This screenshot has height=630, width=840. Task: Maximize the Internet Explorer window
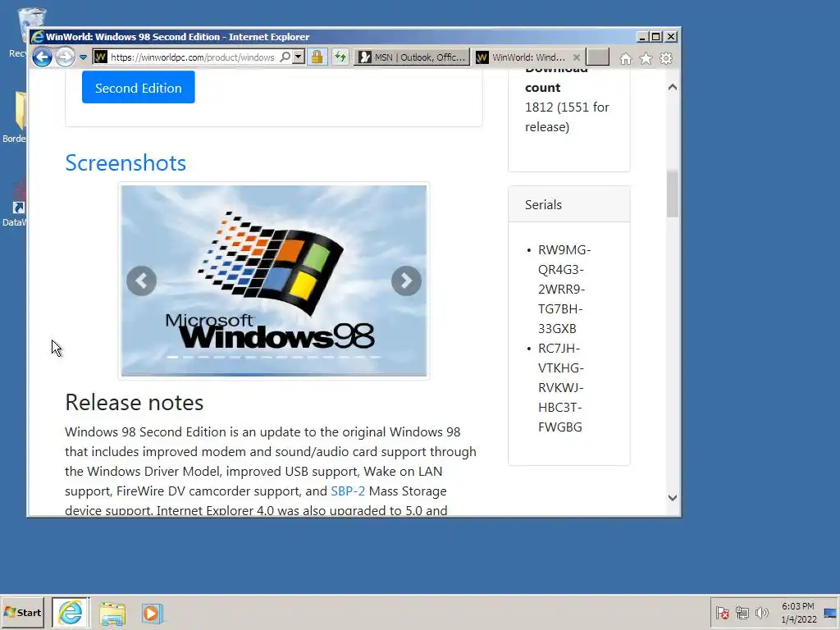655,37
